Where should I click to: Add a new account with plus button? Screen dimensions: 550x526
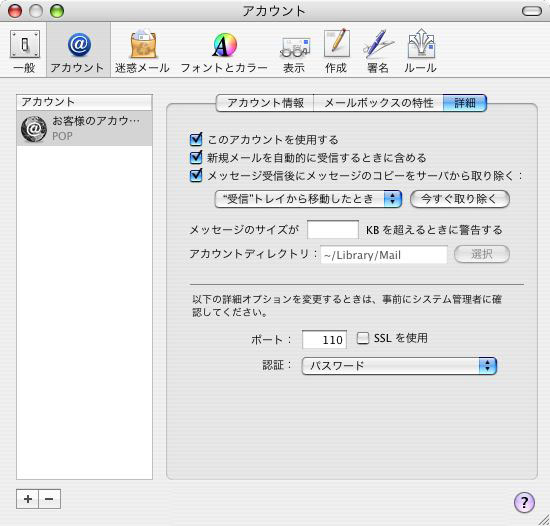[28, 499]
